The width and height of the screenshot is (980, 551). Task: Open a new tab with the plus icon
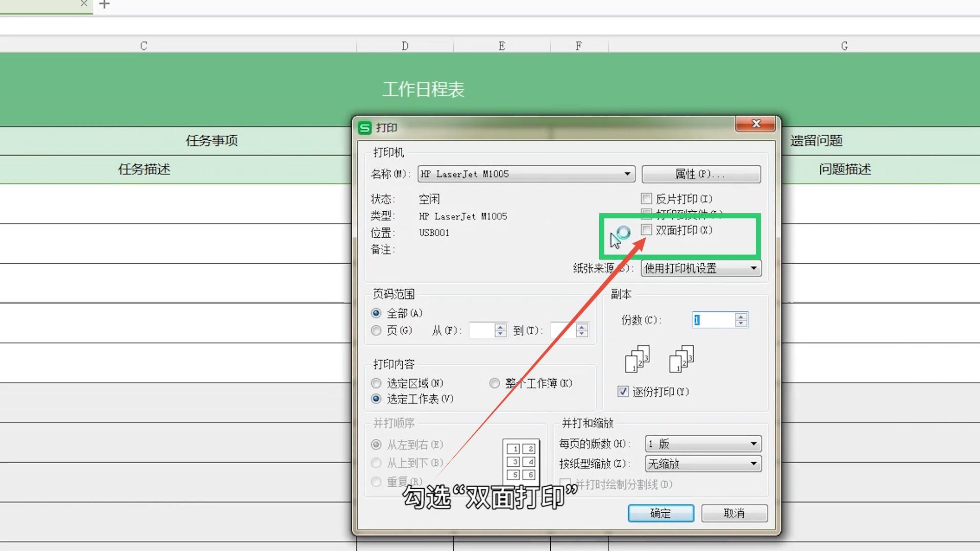[104, 5]
